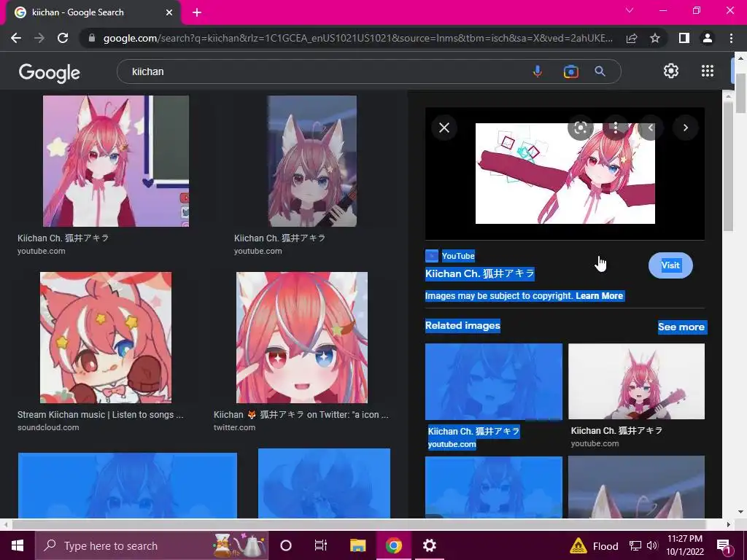Open File Explorer from taskbar
The image size is (747, 560).
point(357,545)
